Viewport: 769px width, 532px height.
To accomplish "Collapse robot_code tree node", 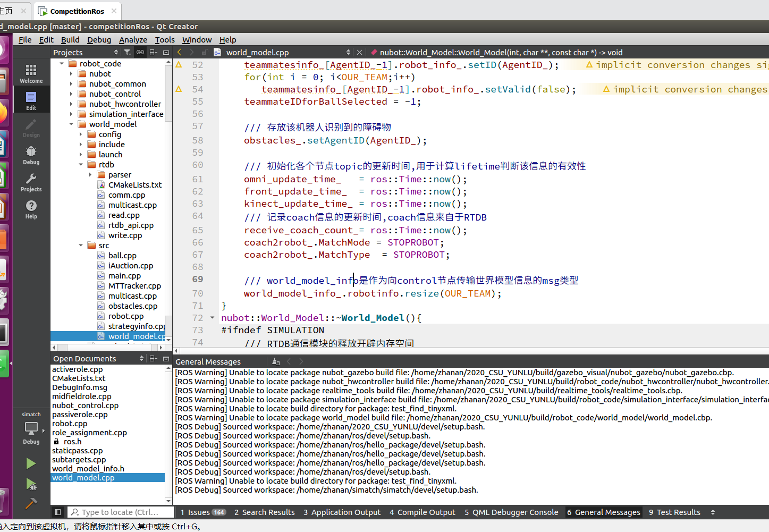I will tap(62, 64).
